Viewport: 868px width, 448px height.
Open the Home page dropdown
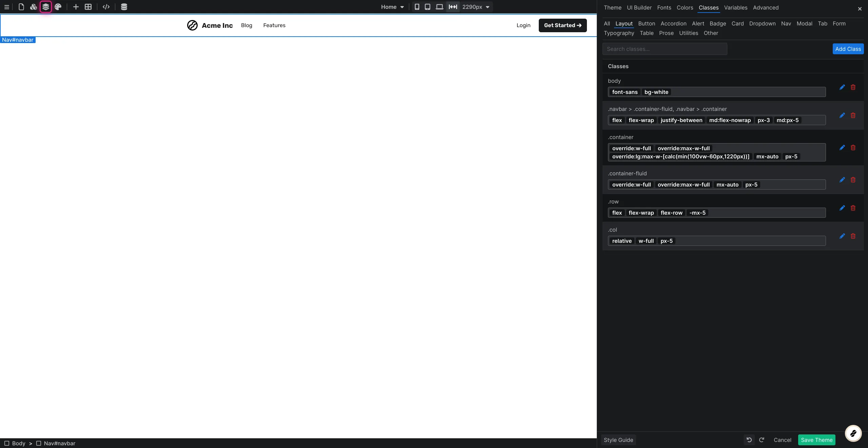coord(393,7)
